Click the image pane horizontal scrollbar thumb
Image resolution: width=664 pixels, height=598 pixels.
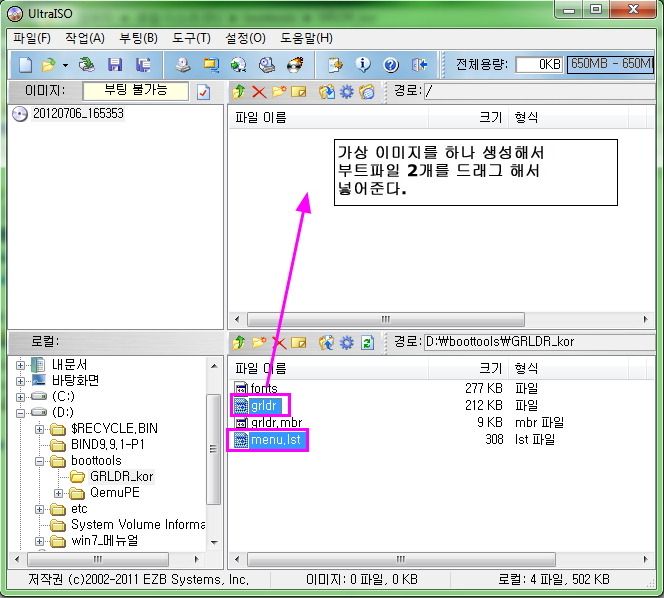click(385, 319)
